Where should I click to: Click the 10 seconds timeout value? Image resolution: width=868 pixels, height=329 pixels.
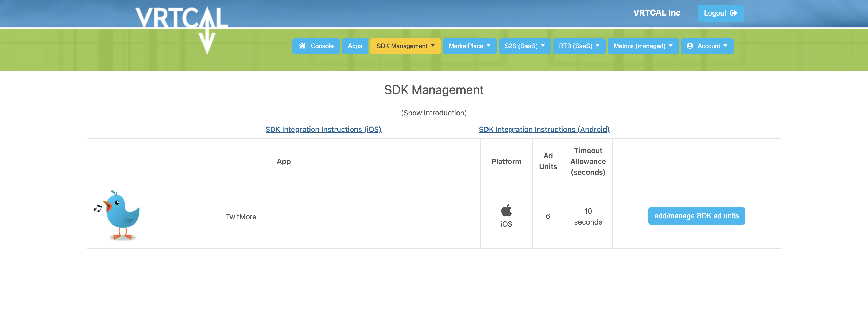[588, 216]
